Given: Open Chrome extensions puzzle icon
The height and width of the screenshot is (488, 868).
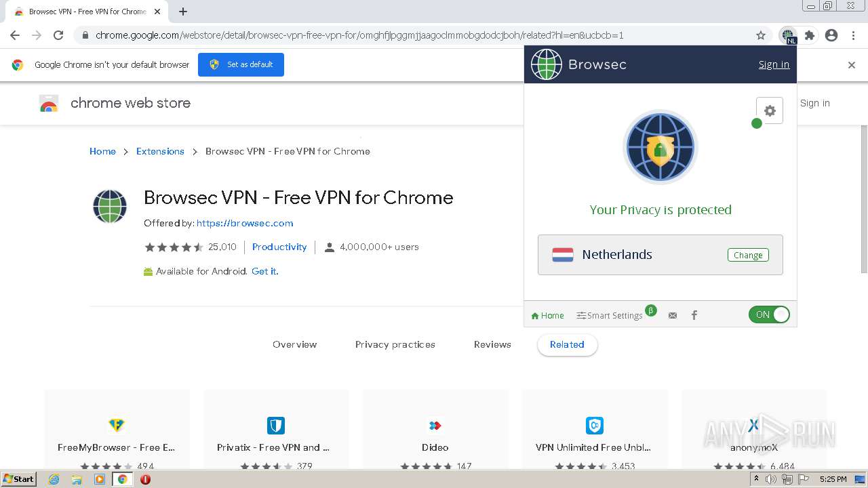Looking at the screenshot, I should pyautogui.click(x=809, y=35).
